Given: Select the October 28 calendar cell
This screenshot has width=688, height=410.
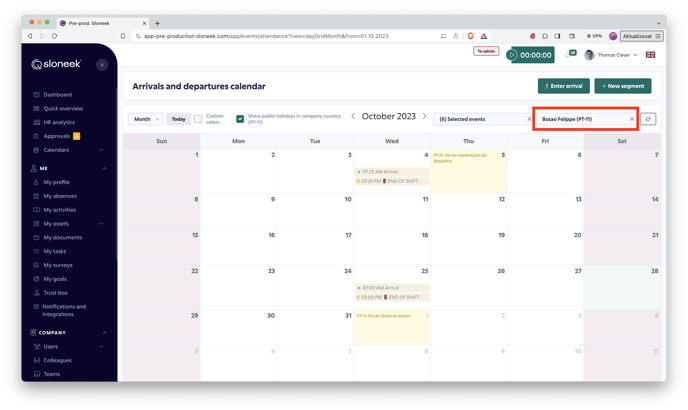Looking at the screenshot, I should (622, 288).
